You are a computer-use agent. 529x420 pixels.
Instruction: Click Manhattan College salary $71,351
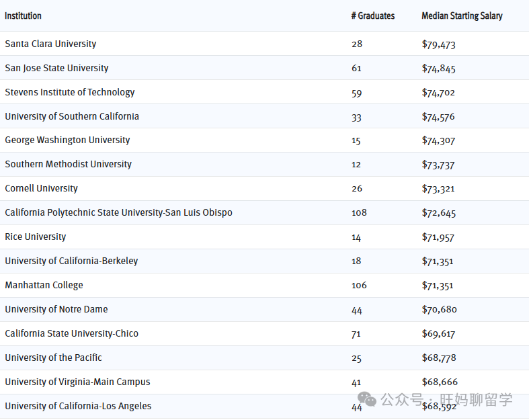point(438,286)
